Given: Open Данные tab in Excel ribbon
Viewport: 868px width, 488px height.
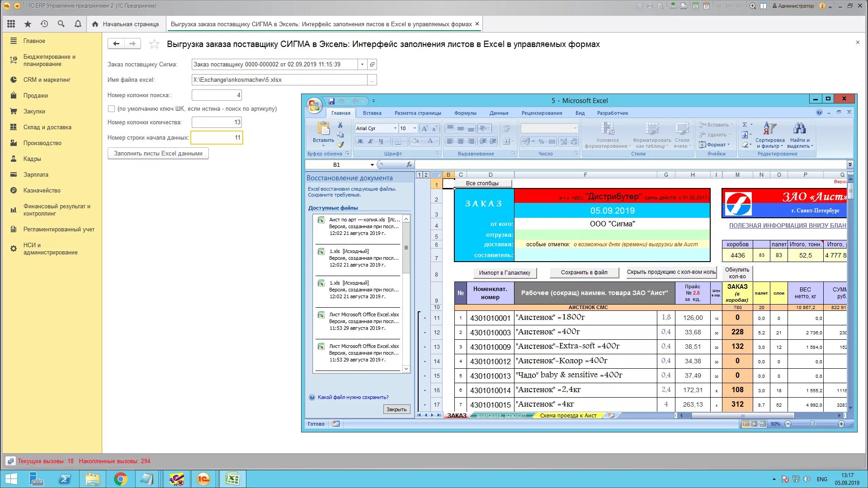Looking at the screenshot, I should coord(499,113).
